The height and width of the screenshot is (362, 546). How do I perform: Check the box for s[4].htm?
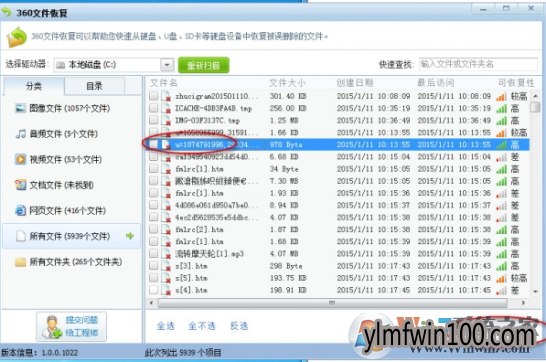pyautogui.click(x=153, y=290)
